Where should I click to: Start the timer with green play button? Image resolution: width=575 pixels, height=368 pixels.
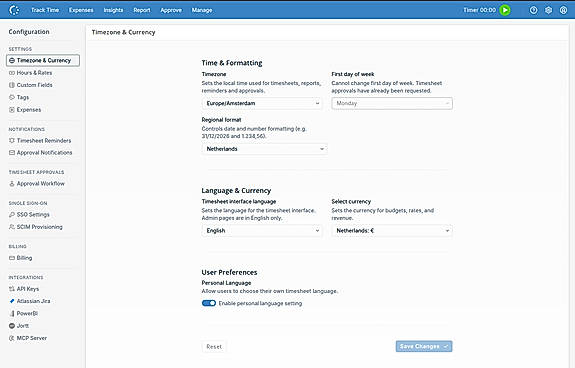(x=505, y=10)
